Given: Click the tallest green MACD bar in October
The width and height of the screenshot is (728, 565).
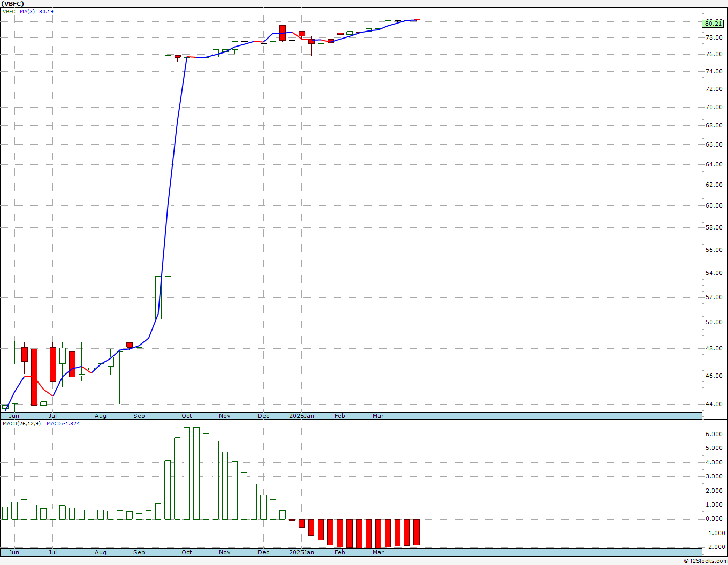Looking at the screenshot, I should [x=187, y=474].
